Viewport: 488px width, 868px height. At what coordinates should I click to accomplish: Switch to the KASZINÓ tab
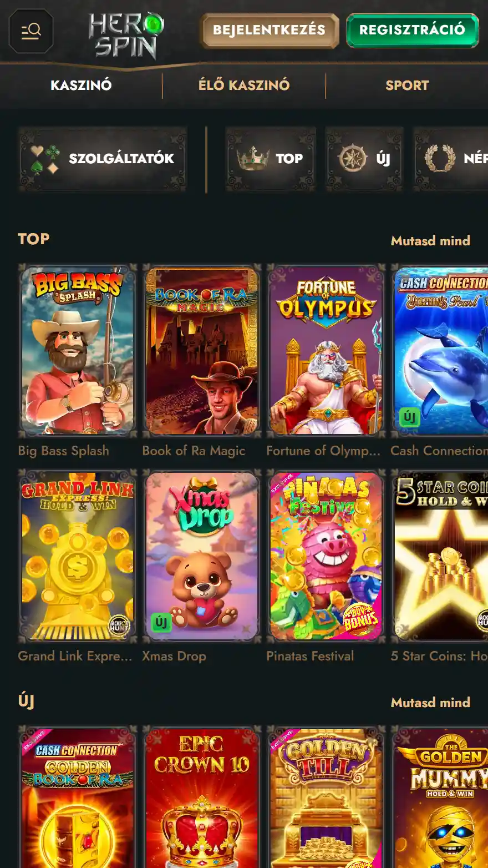81,85
